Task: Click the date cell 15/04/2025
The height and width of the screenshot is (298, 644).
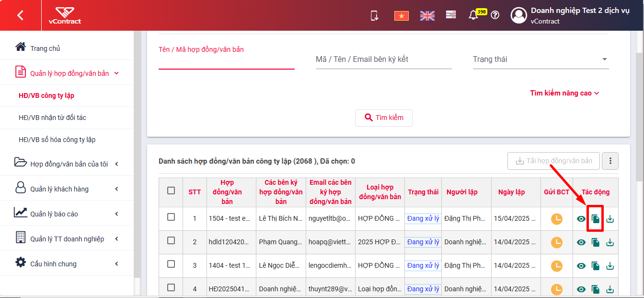Action: (x=515, y=218)
